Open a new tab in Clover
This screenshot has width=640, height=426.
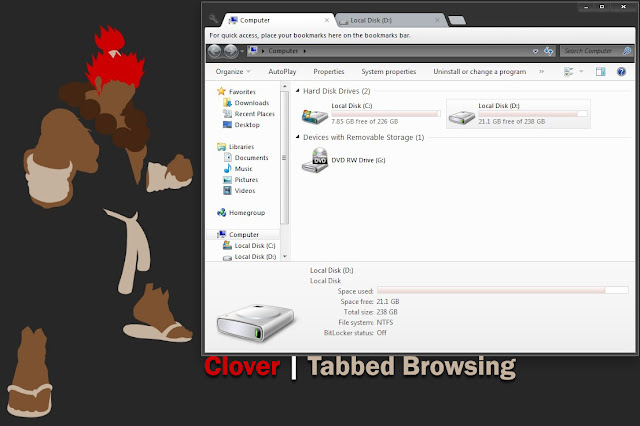click(x=457, y=20)
